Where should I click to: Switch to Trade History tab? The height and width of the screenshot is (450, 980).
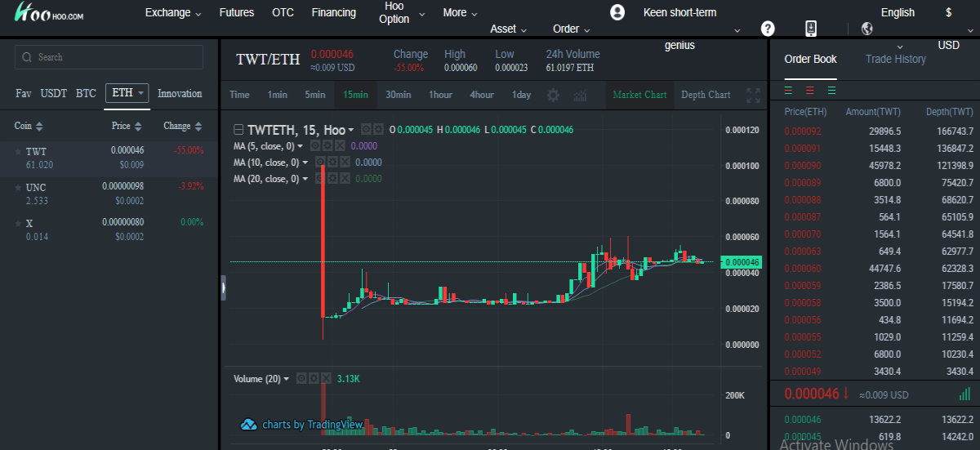pos(896,59)
